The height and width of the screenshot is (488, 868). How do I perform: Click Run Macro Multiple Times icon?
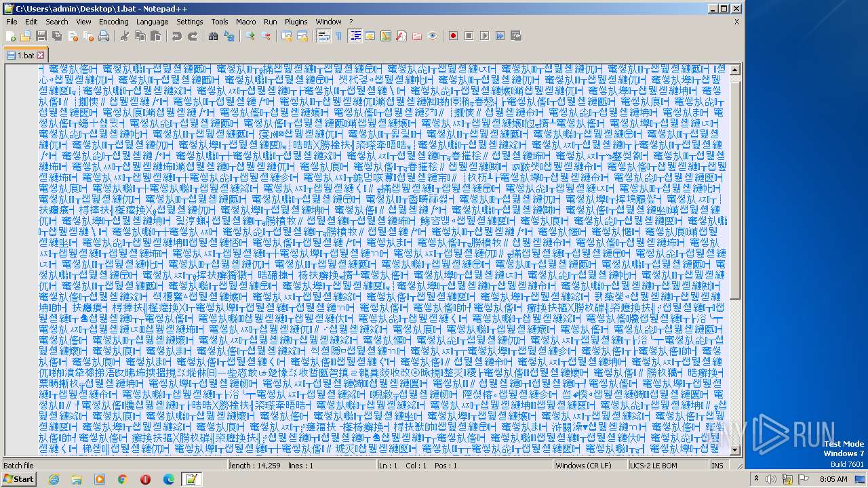(x=500, y=36)
